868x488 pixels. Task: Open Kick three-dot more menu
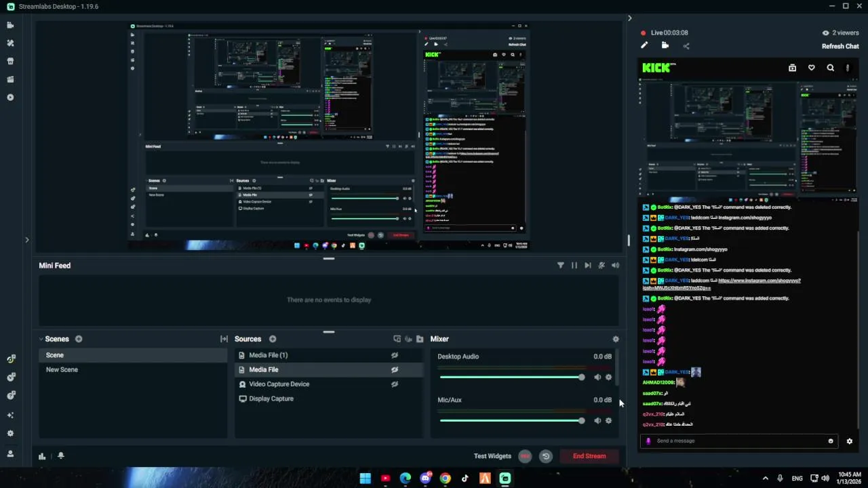pyautogui.click(x=848, y=68)
